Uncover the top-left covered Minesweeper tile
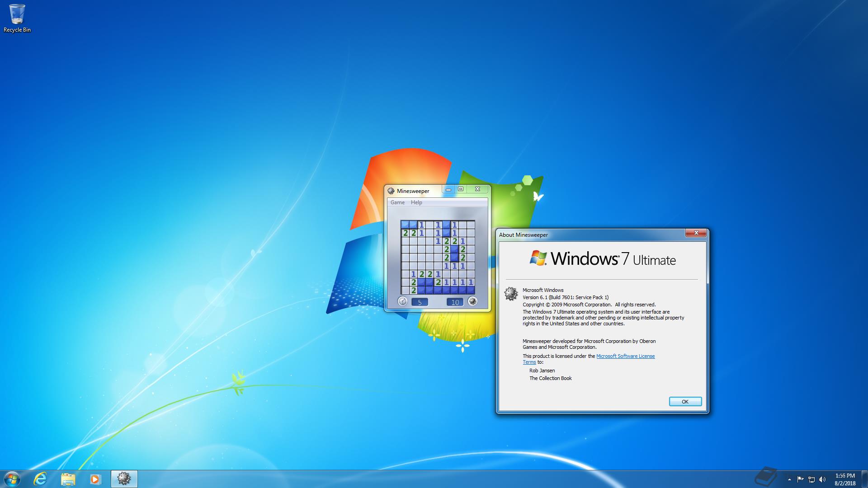Screen dimensions: 868x488 [x=405, y=225]
